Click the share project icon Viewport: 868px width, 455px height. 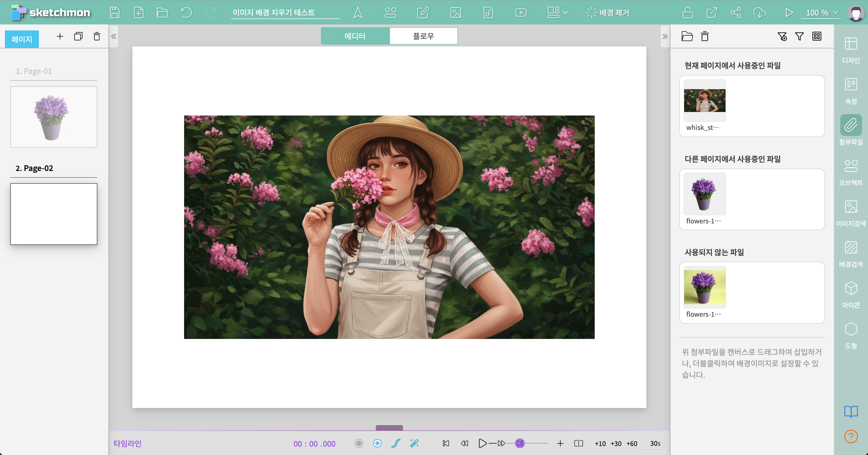[x=736, y=13]
